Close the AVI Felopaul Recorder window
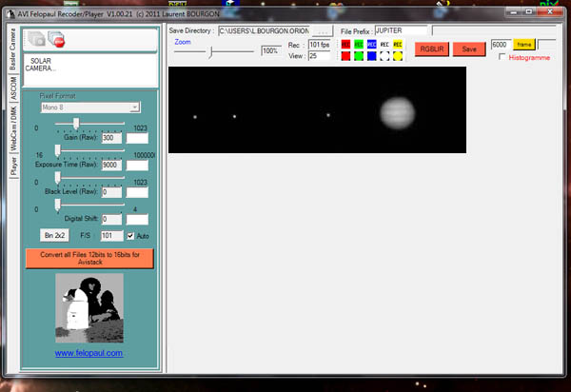The height and width of the screenshot is (392, 571). pyautogui.click(x=549, y=12)
